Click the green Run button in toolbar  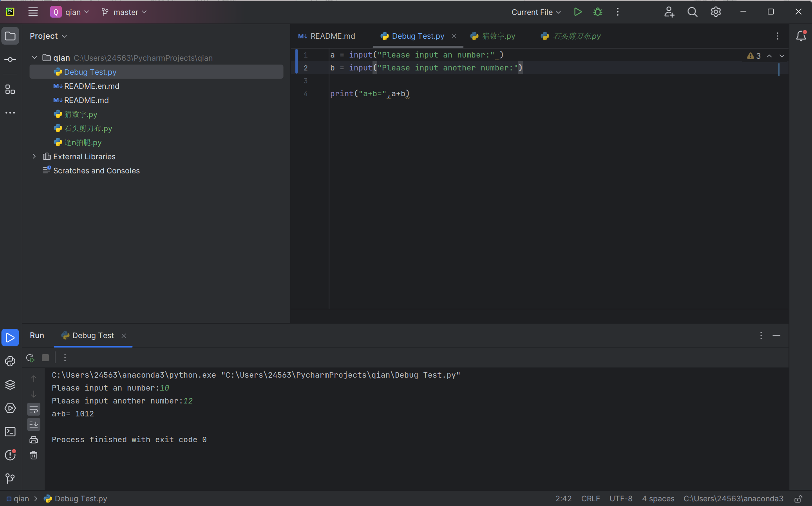click(x=577, y=12)
